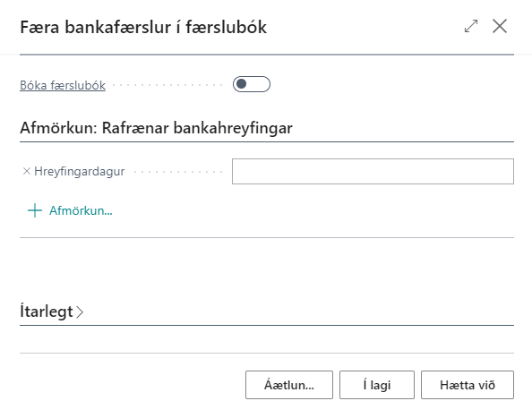
Task: Click the dotted leader after Bóka færslubók
Action: click(167, 85)
